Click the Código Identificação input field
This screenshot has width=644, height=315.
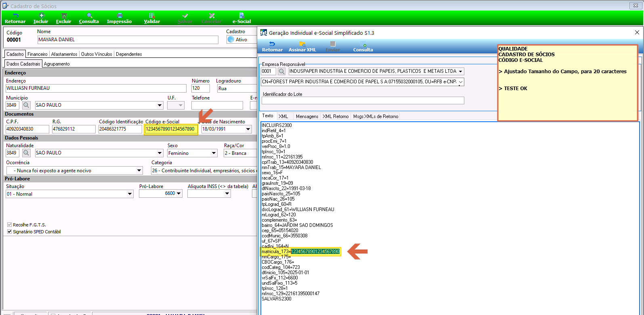[x=120, y=129]
